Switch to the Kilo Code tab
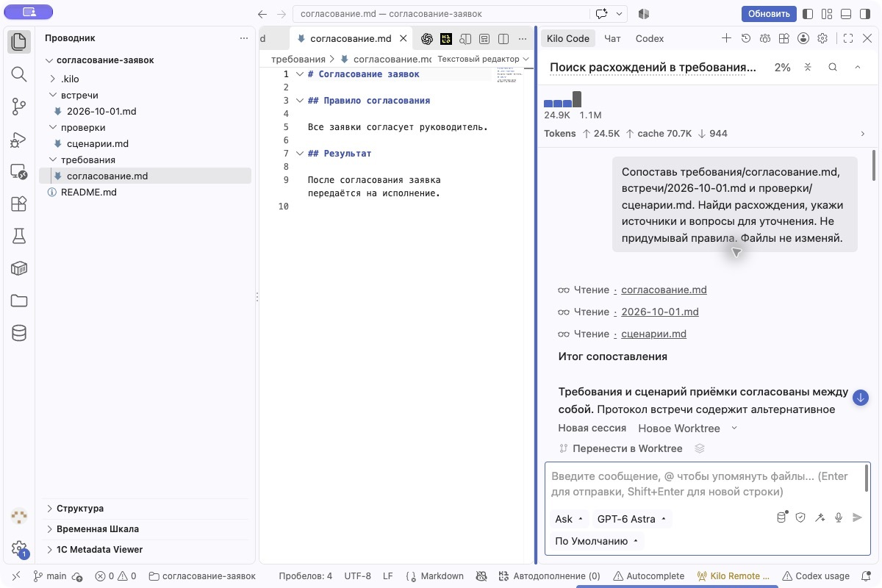This screenshot has width=882, height=588. (568, 38)
